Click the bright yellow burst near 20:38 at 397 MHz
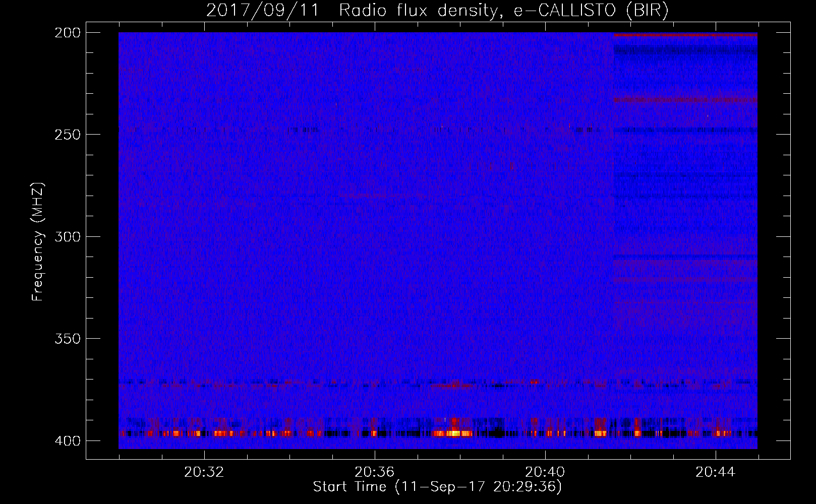The image size is (816, 504). 453,433
